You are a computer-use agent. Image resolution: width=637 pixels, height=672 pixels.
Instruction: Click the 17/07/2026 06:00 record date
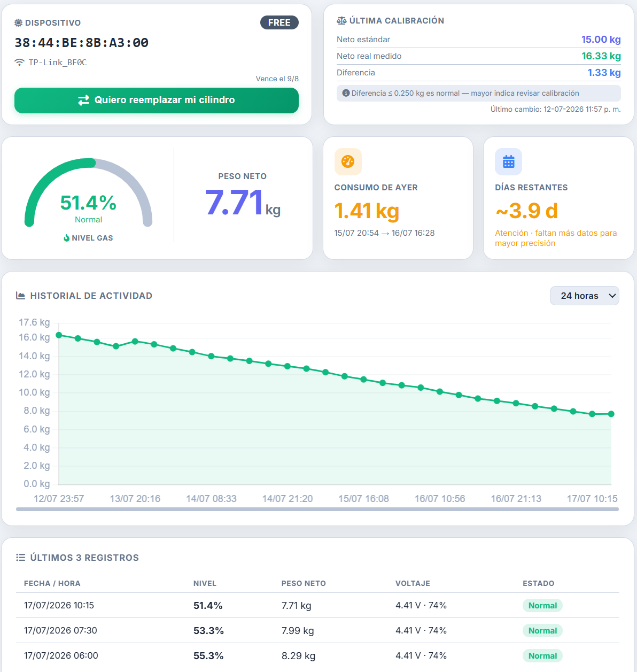(x=61, y=655)
